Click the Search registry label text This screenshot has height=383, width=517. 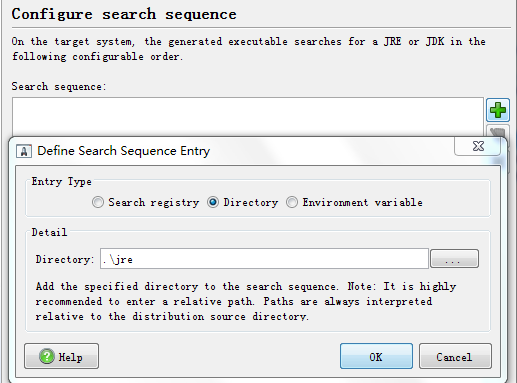[153, 203]
